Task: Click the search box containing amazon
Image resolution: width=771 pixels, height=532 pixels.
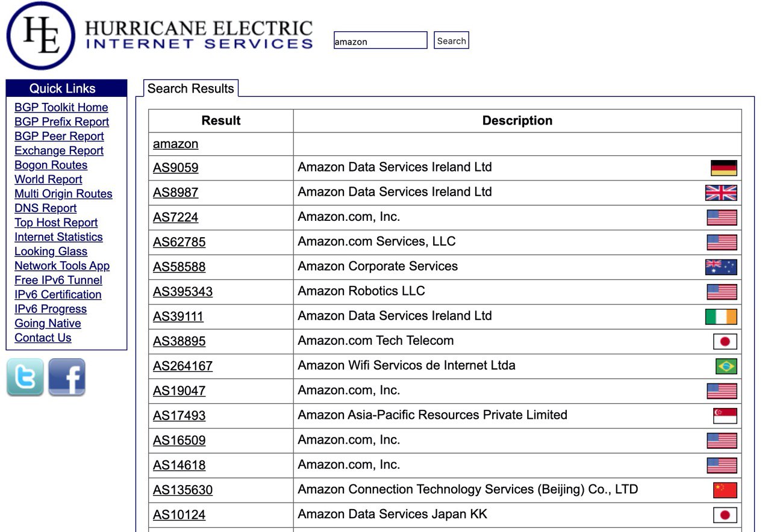Action: coord(381,40)
